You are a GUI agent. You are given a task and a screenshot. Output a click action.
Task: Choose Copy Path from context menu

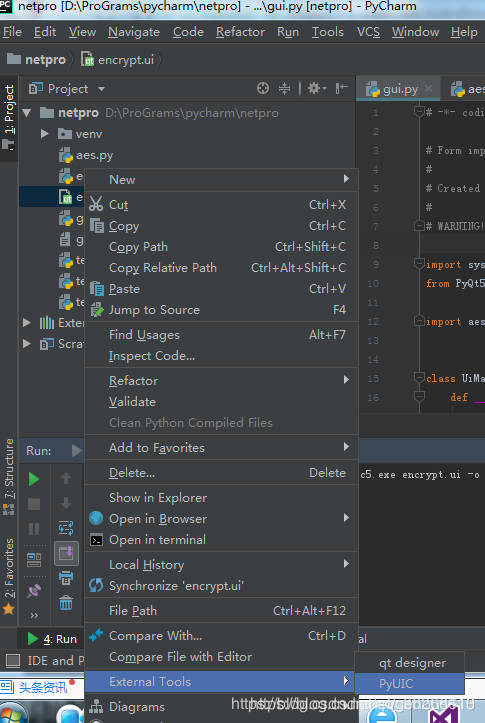[x=221, y=247]
